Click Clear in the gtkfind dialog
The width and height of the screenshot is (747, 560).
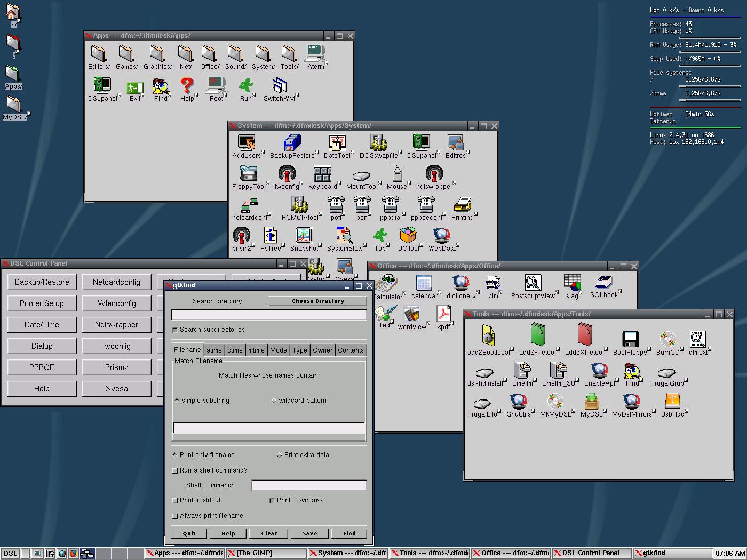(269, 533)
